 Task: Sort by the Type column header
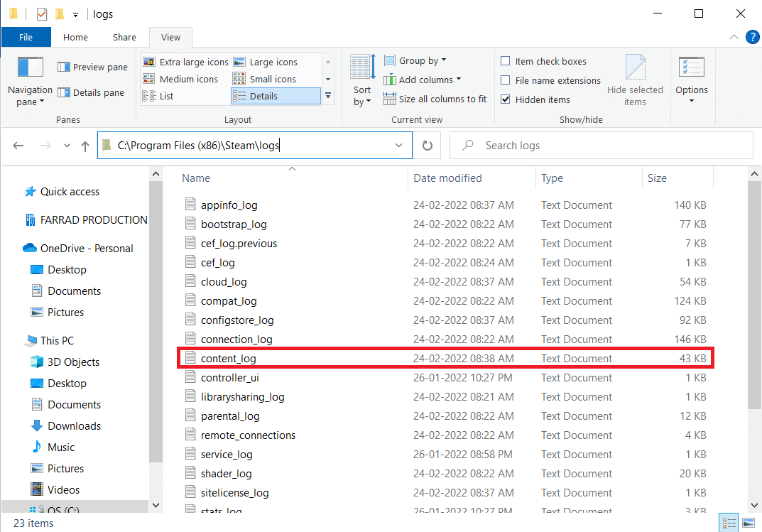(x=589, y=178)
